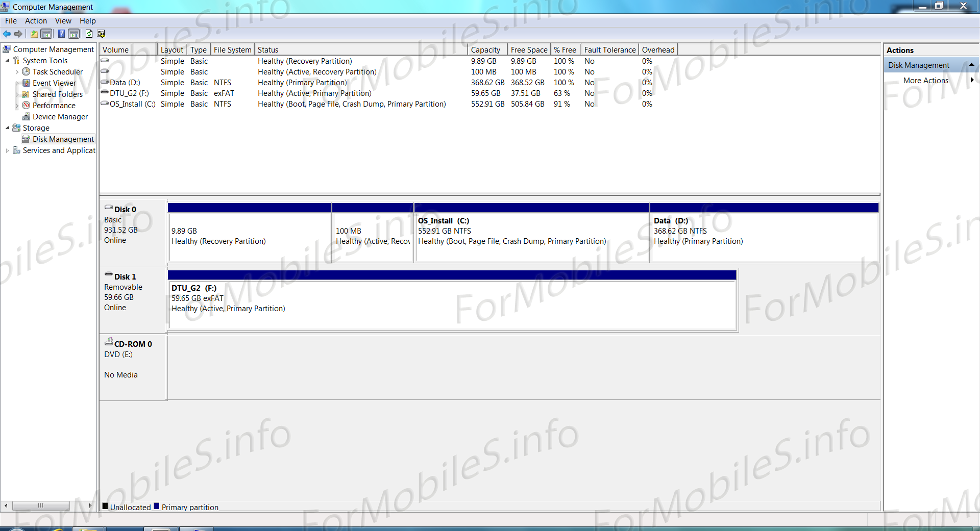
Task: Click the Settings icon after Refresh
Action: click(x=101, y=34)
